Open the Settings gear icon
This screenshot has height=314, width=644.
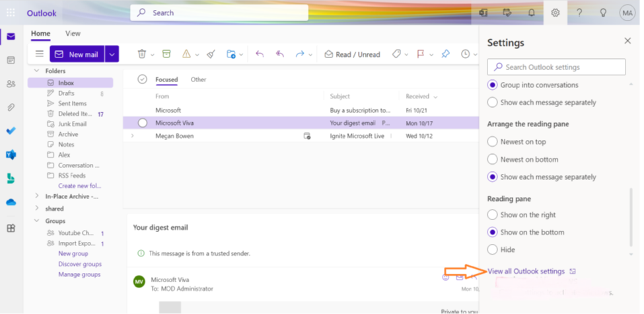(x=555, y=13)
